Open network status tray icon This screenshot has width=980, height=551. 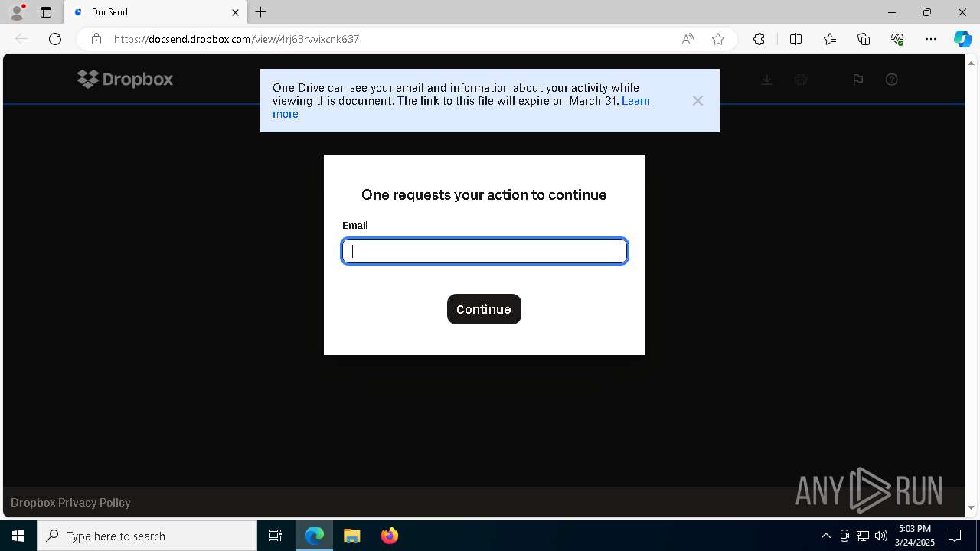pyautogui.click(x=863, y=536)
